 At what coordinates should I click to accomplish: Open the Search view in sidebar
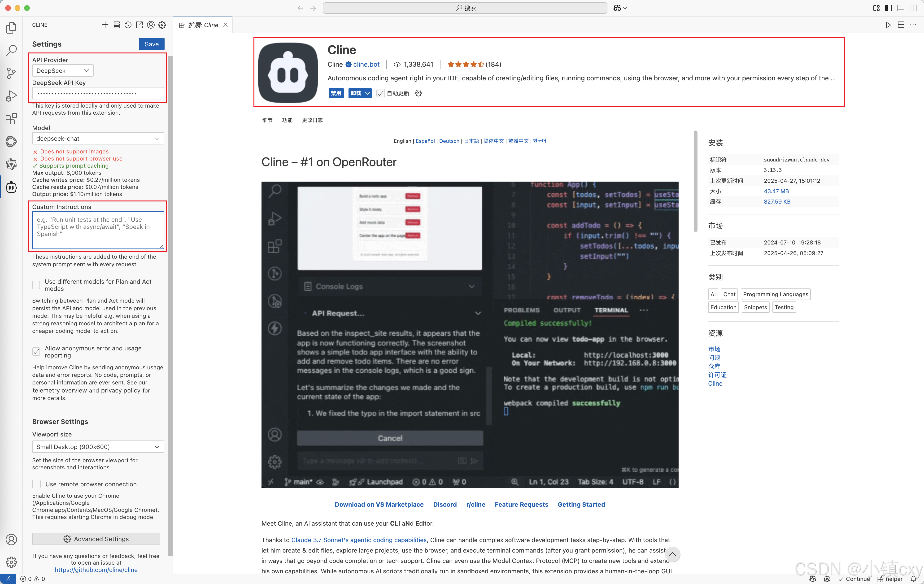tap(11, 50)
